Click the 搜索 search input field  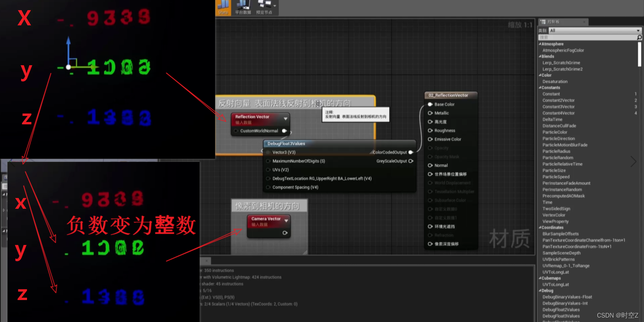[x=588, y=37]
